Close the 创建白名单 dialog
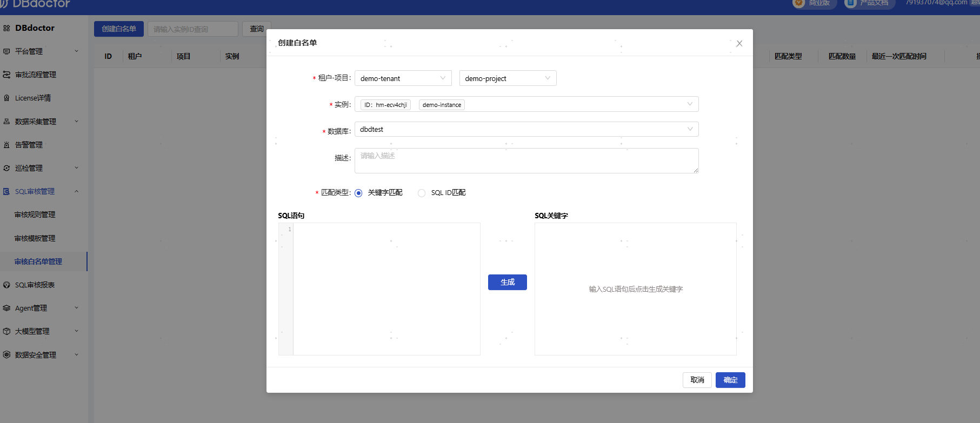The height and width of the screenshot is (423, 980). point(739,43)
